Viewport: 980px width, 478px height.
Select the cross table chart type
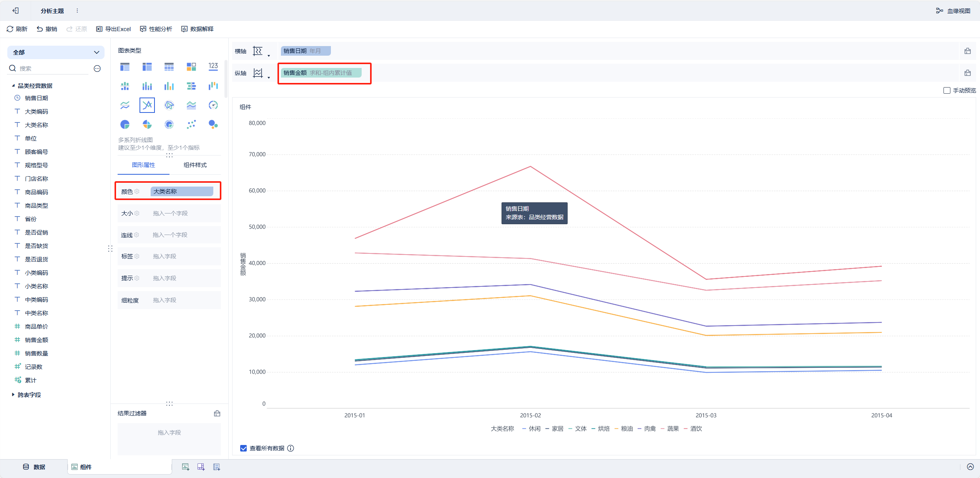147,67
